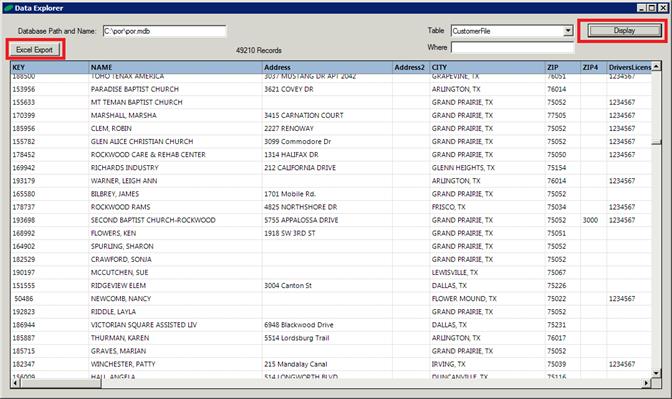Click the Data Explorer title bar icon
This screenshot has height=399, width=672.
(x=8, y=8)
